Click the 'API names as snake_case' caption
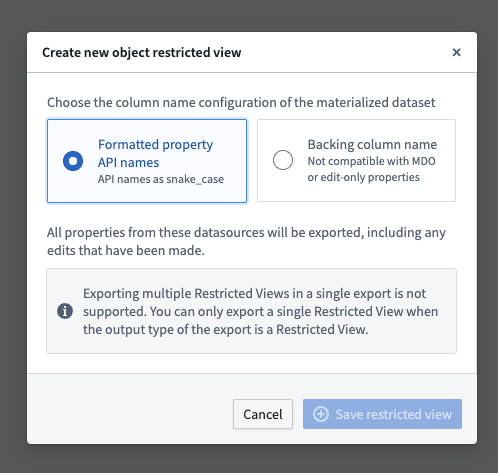 pyautogui.click(x=161, y=179)
